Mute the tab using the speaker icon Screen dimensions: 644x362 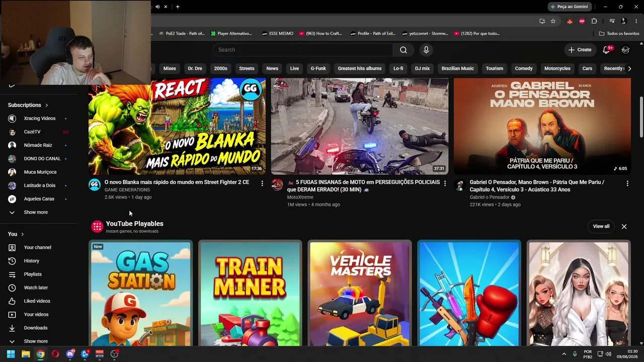157,7
